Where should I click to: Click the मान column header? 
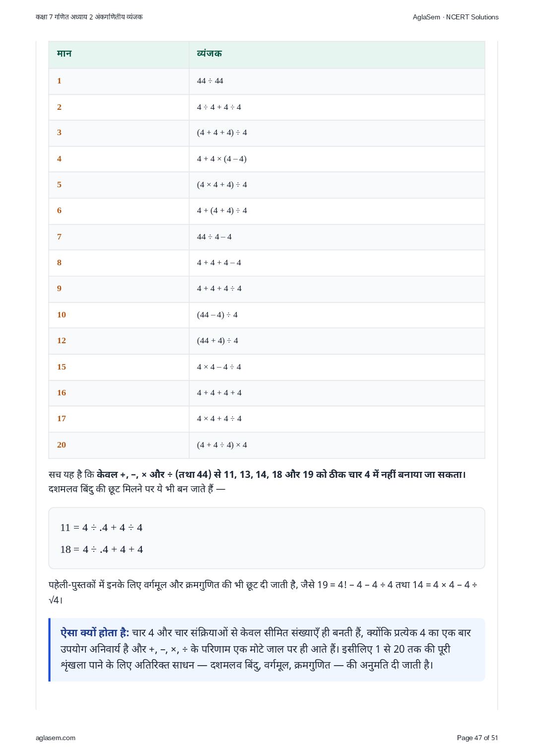[64, 53]
